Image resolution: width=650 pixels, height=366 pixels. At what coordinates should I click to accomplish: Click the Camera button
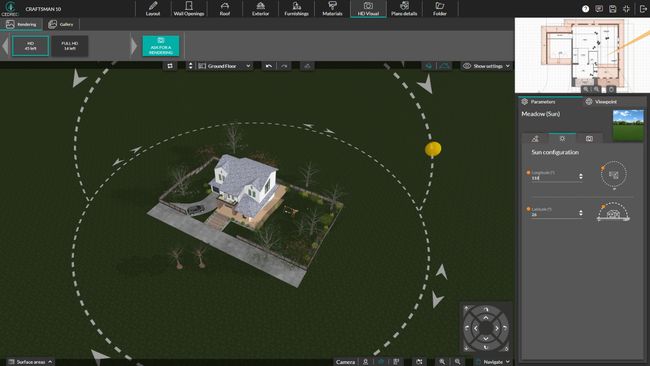[345, 362]
